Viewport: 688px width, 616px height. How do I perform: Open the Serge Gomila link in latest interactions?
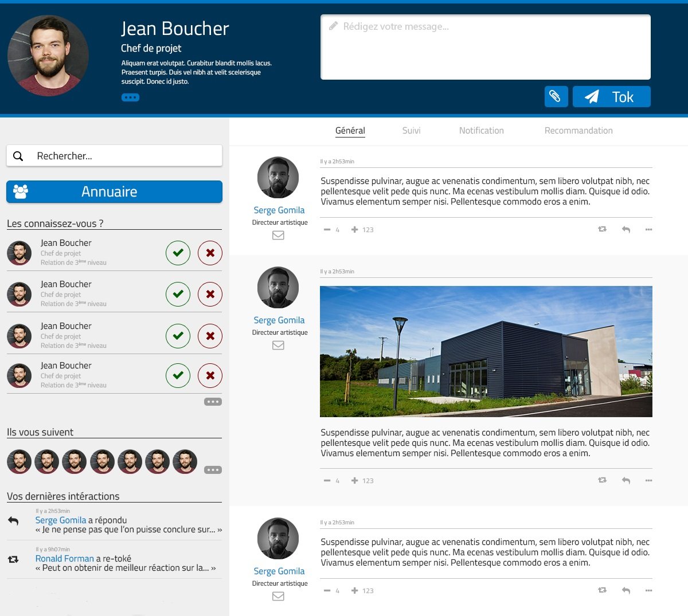click(x=61, y=520)
